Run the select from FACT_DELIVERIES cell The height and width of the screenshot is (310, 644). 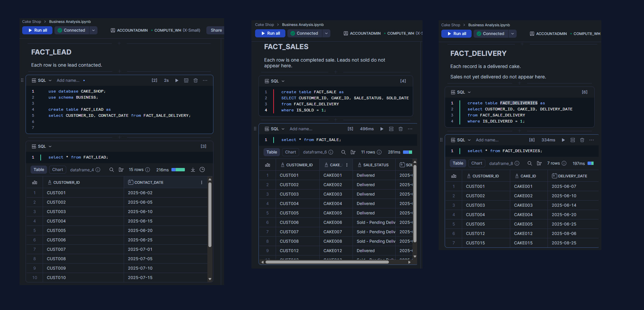[563, 140]
